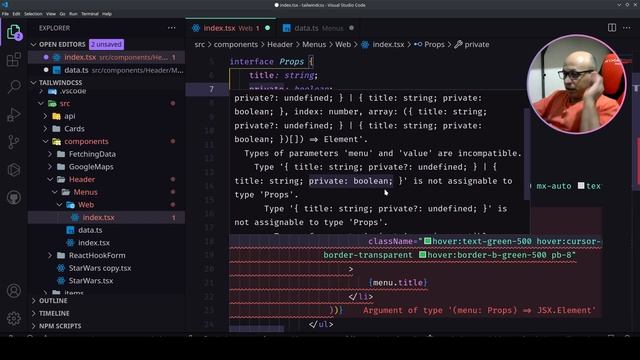This screenshot has width=640, height=360.
Task: Click the components breadcrumb
Action: point(236,44)
